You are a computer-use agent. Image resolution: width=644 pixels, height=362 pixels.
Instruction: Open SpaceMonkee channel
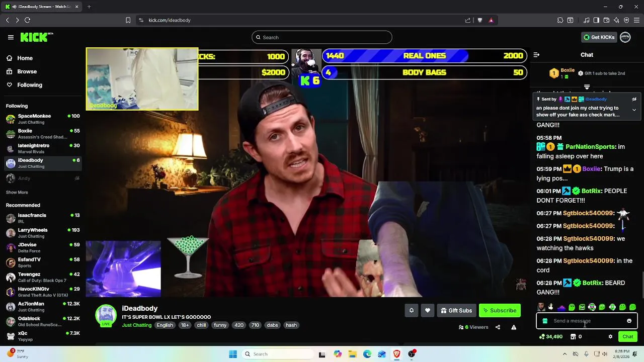(x=43, y=119)
